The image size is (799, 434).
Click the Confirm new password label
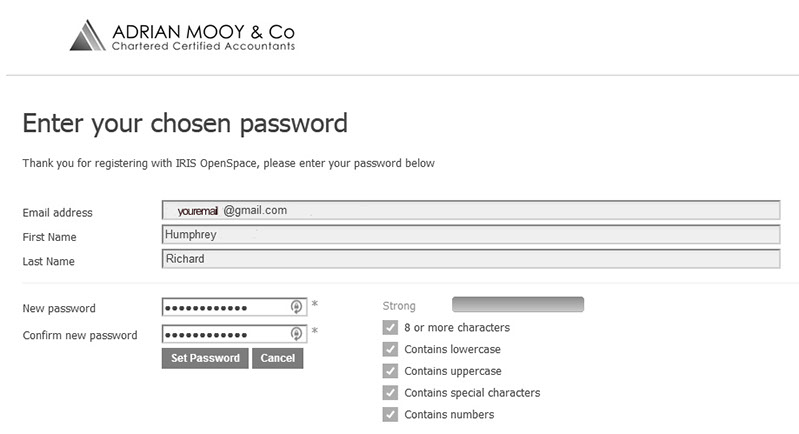click(x=80, y=336)
